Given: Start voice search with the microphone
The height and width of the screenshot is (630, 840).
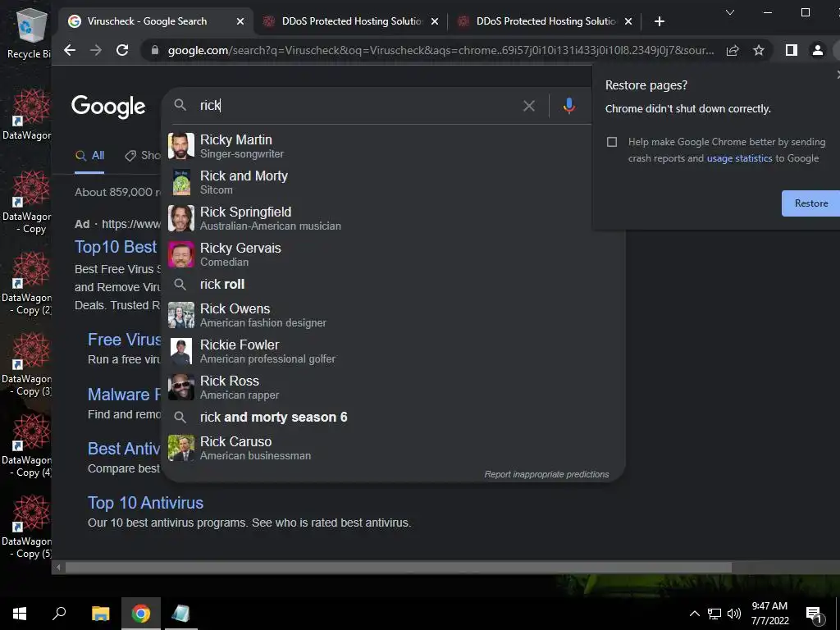Looking at the screenshot, I should tap(569, 106).
